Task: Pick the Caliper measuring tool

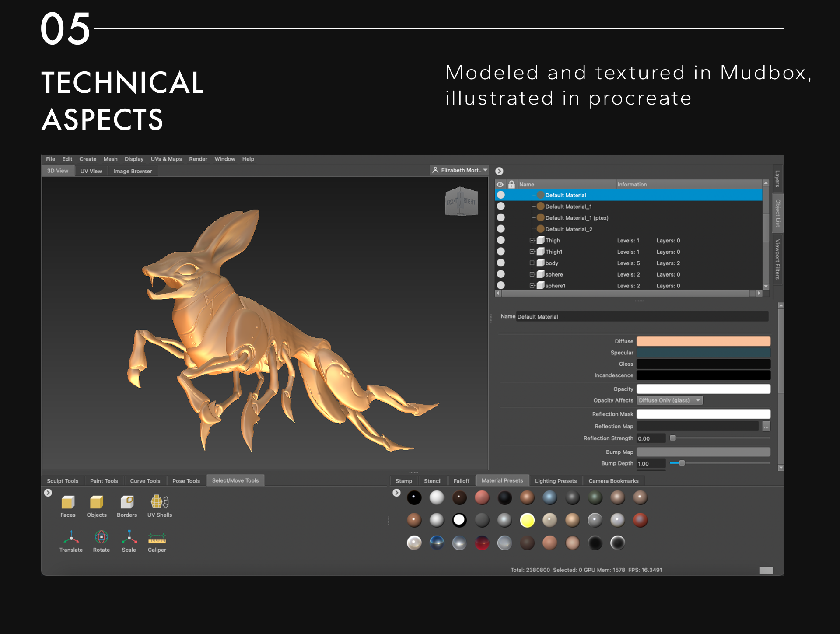Action: coord(157,538)
